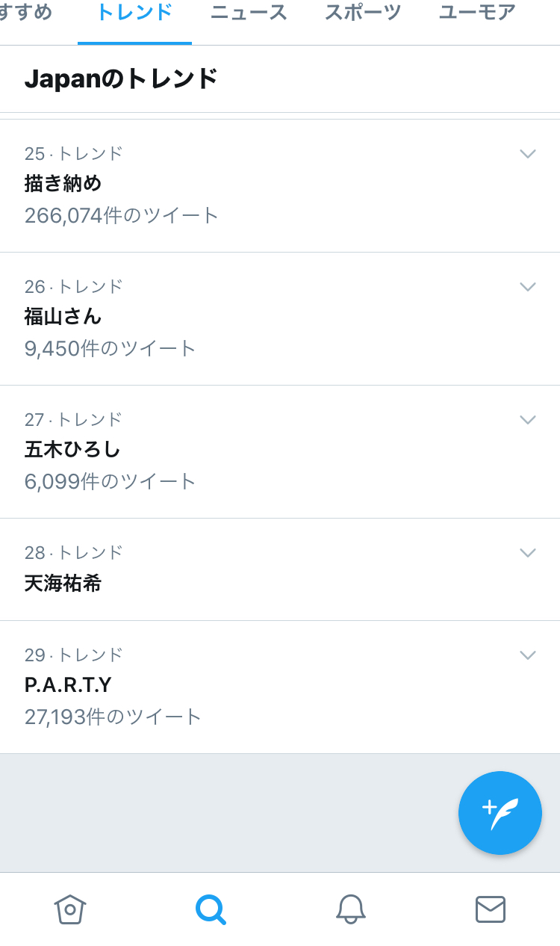560x946 pixels.
Task: View the 五木ひろし trending topic
Action: 72,449
